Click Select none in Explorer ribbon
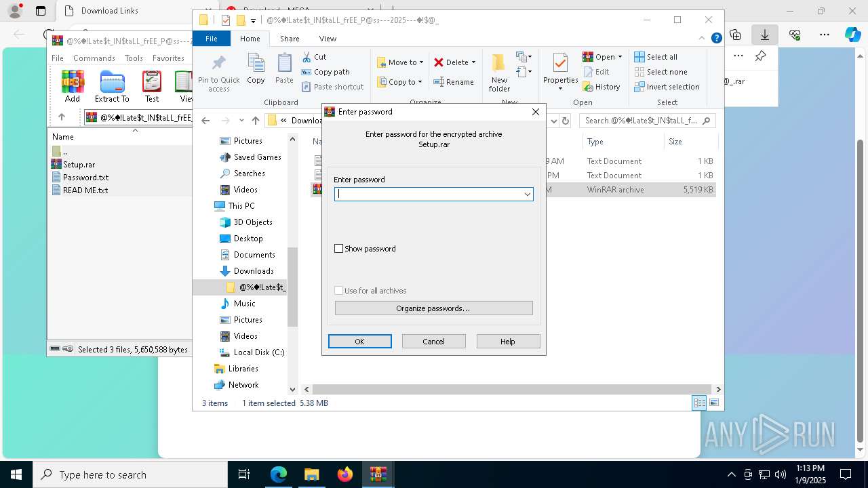 pos(661,72)
